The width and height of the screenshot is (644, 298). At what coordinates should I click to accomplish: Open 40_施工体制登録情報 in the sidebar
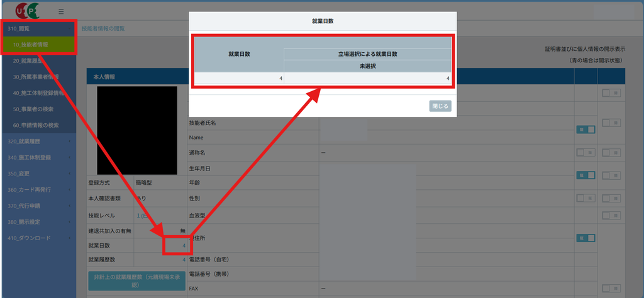[x=38, y=93]
